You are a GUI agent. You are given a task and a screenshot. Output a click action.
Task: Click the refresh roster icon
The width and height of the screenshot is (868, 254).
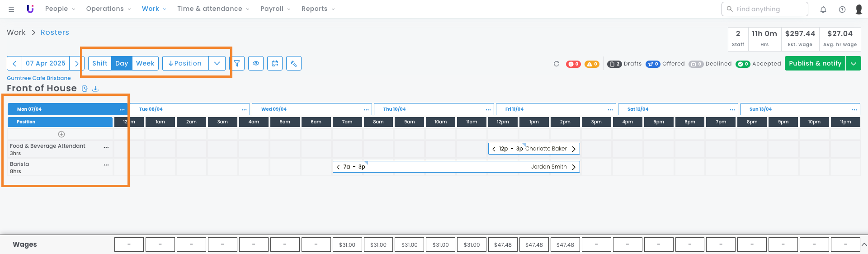(557, 64)
